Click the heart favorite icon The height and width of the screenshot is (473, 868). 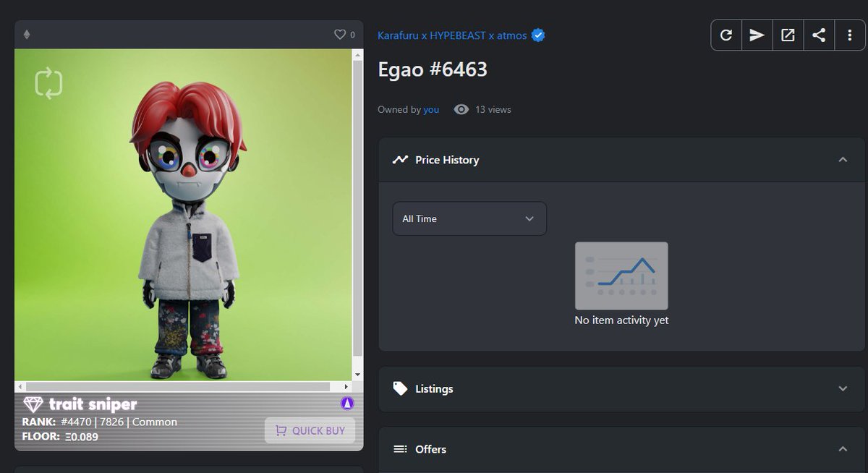coord(340,34)
